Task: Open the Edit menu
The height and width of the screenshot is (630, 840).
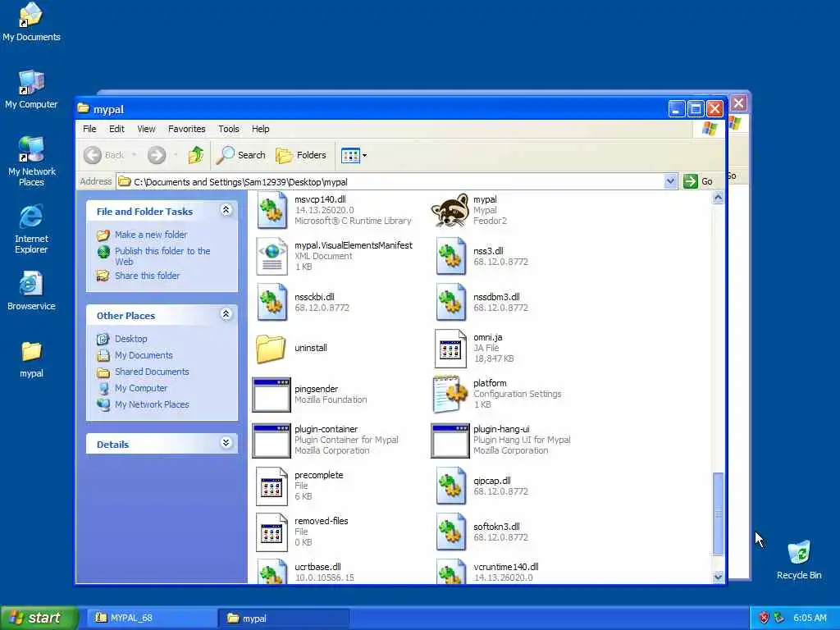Action: click(116, 129)
